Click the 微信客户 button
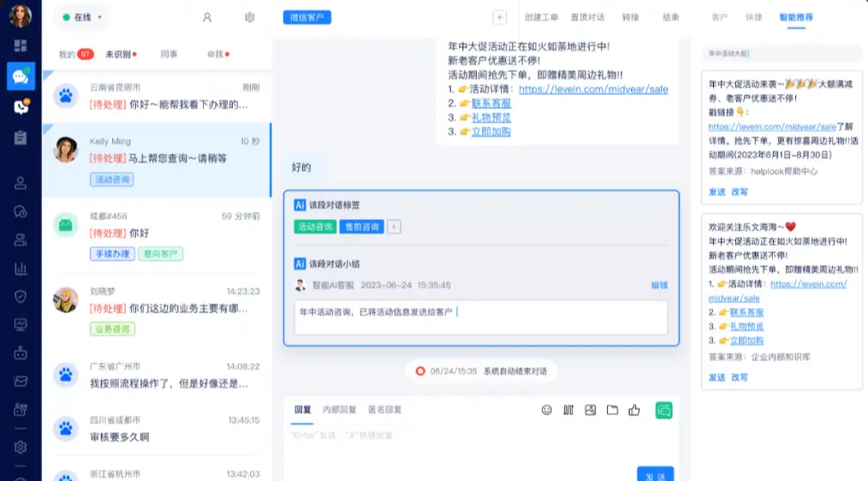 click(307, 18)
